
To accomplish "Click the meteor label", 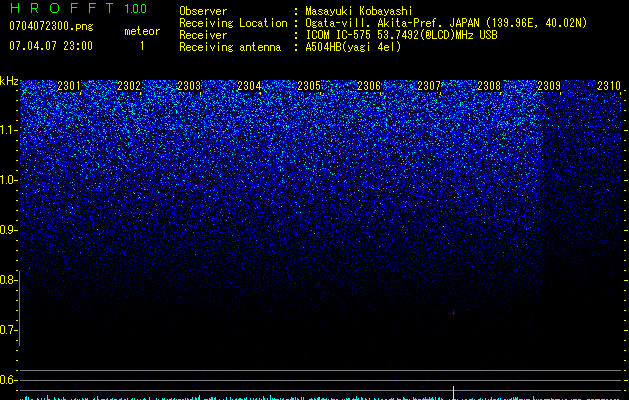I will [142, 31].
